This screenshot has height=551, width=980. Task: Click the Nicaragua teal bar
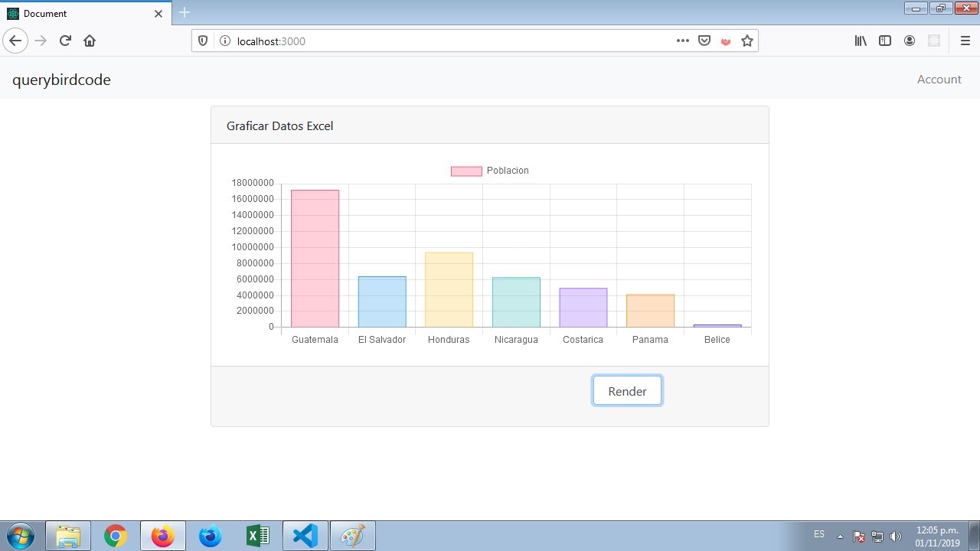(516, 302)
